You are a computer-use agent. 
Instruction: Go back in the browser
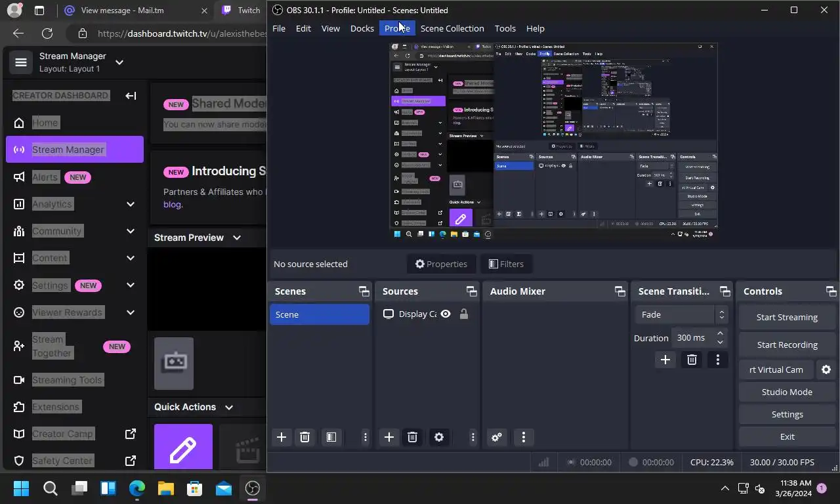(x=18, y=33)
